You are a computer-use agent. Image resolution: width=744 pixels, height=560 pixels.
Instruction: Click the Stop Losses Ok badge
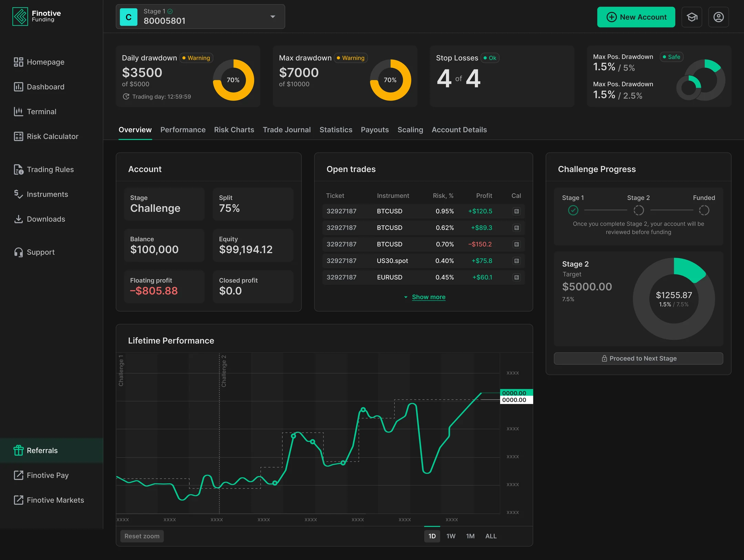[490, 58]
